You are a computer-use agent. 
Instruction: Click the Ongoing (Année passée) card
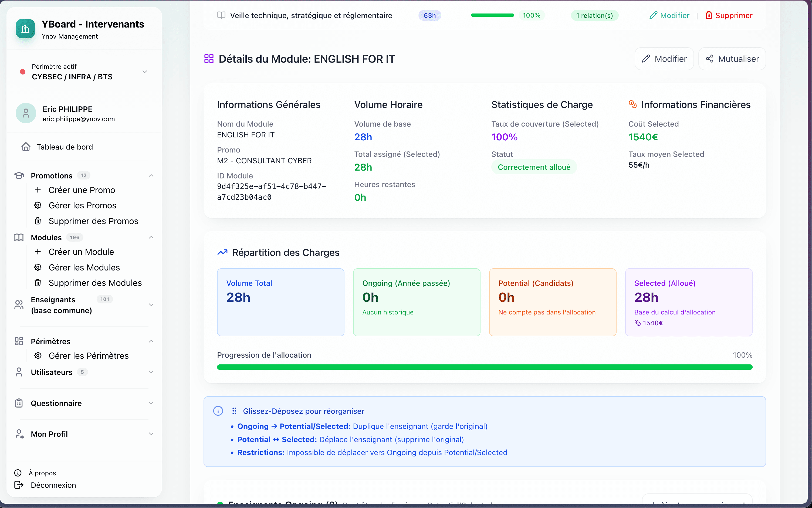coord(417,302)
